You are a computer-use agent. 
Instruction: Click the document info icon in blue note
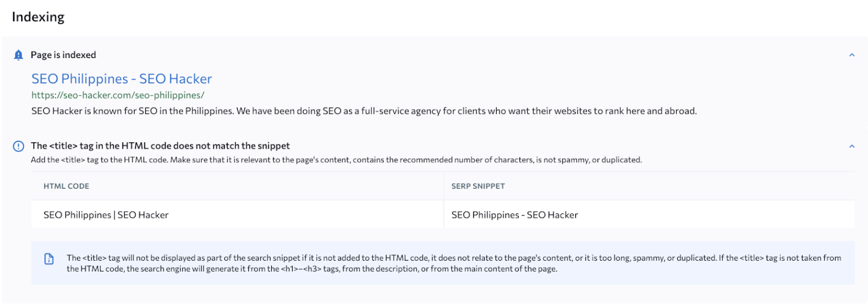[x=50, y=259]
